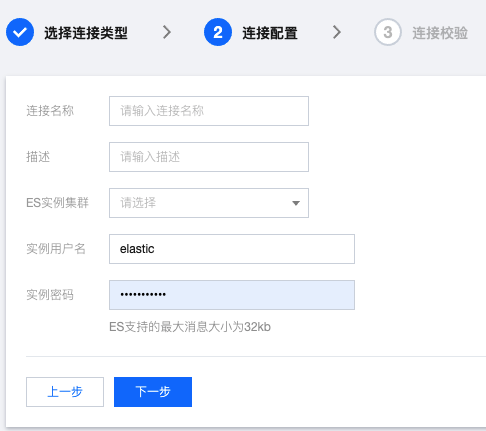Image resolution: width=486 pixels, height=431 pixels.
Task: Click the ES支持的最大消息大小为32kb hint text
Action: 190,327
